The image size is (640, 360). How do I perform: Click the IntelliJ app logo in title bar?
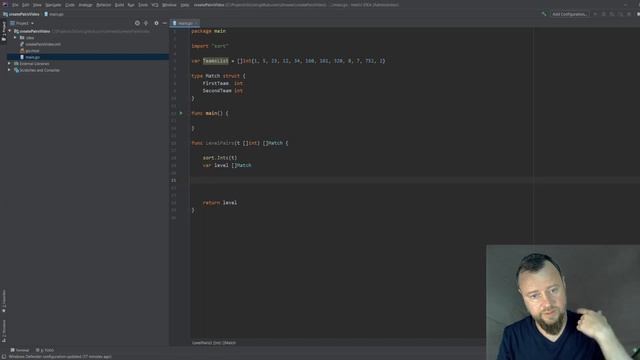tap(5, 5)
